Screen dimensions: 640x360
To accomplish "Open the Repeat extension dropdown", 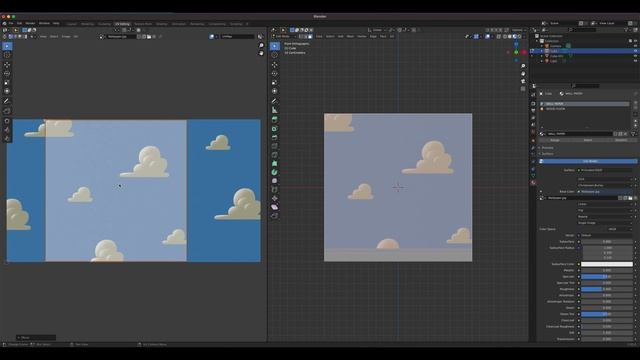I will (x=606, y=217).
